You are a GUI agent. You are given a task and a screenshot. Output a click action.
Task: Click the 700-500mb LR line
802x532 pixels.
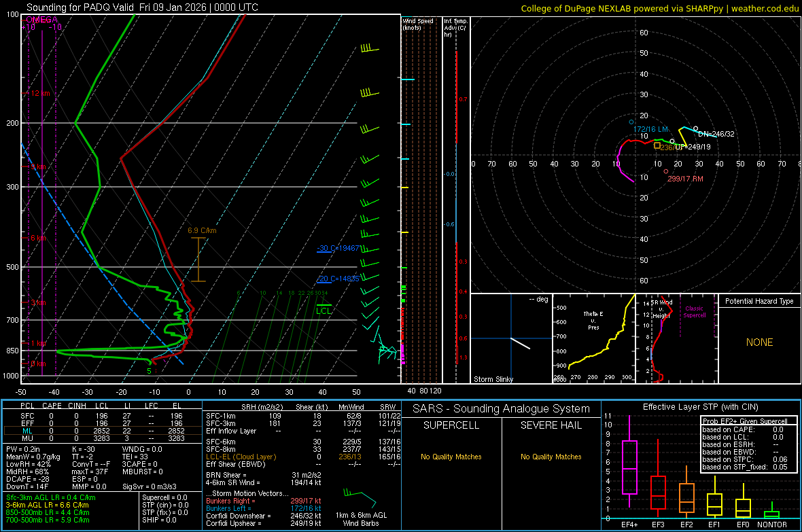click(x=48, y=520)
